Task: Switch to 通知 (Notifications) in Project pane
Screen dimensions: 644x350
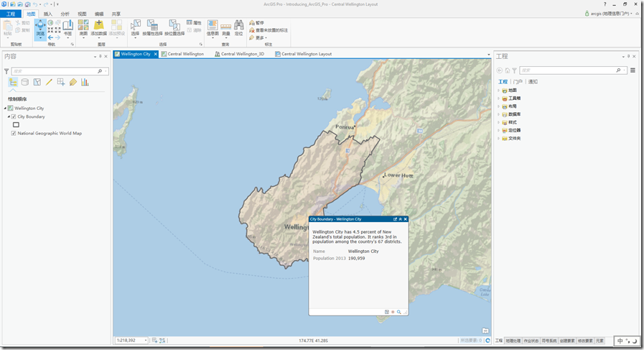Action: point(533,82)
